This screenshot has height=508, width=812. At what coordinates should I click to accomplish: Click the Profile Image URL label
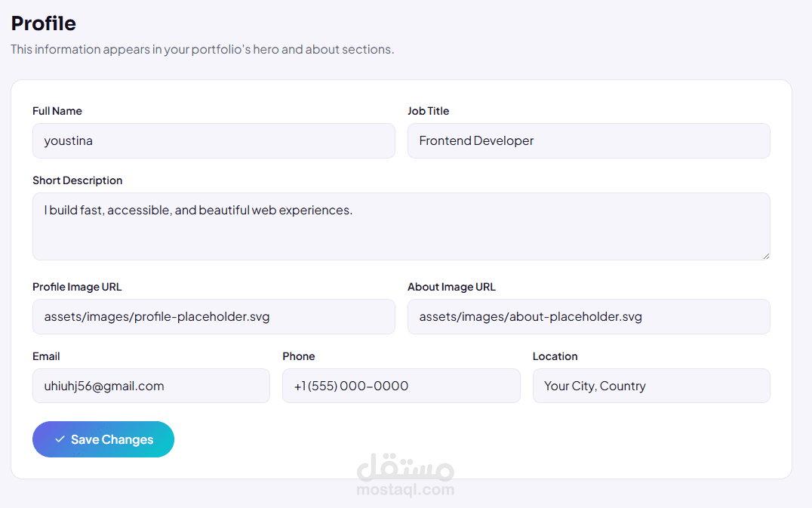[x=77, y=287]
